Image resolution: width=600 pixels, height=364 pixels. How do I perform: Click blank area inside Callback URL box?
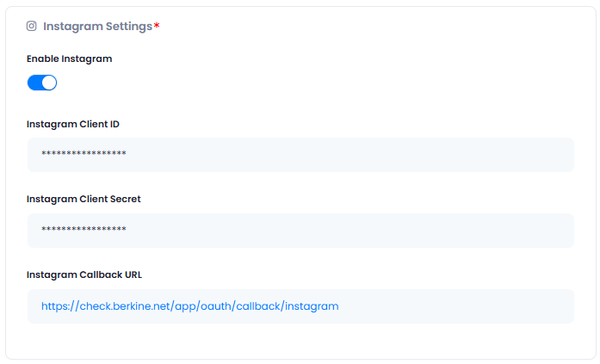pos(455,306)
